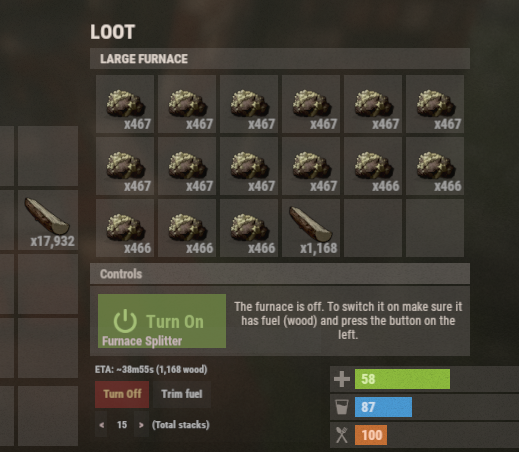The height and width of the screenshot is (452, 519).
Task: Select the wood stack showing x1,168
Action: coord(311,228)
